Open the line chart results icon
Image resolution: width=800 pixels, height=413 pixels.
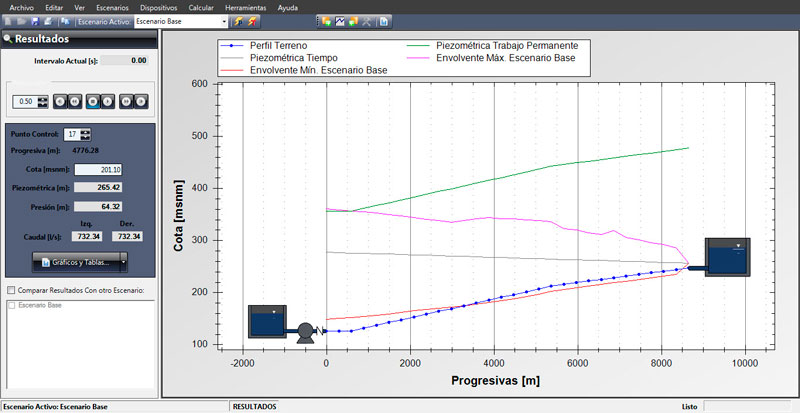[341, 20]
